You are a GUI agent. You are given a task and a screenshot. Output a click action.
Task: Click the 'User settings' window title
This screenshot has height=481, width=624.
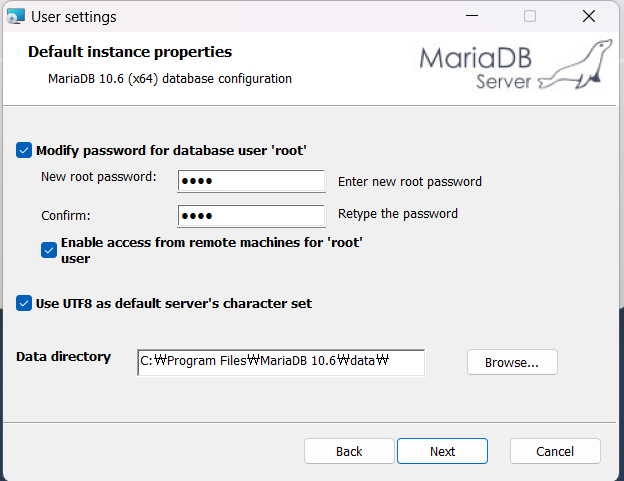pyautogui.click(x=74, y=17)
